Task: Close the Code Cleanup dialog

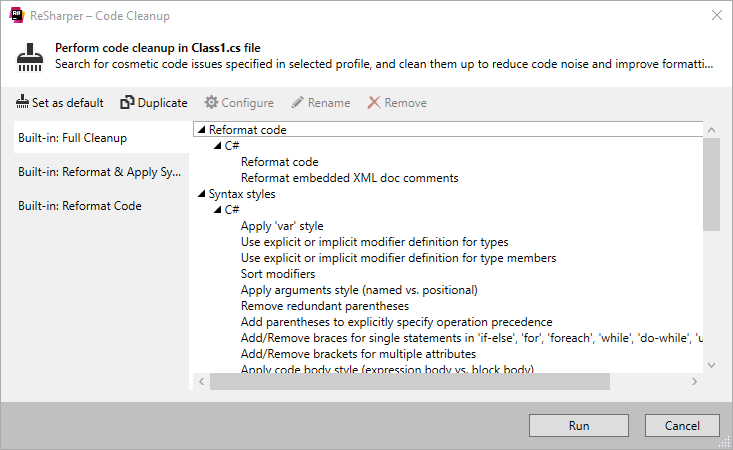Action: point(716,15)
